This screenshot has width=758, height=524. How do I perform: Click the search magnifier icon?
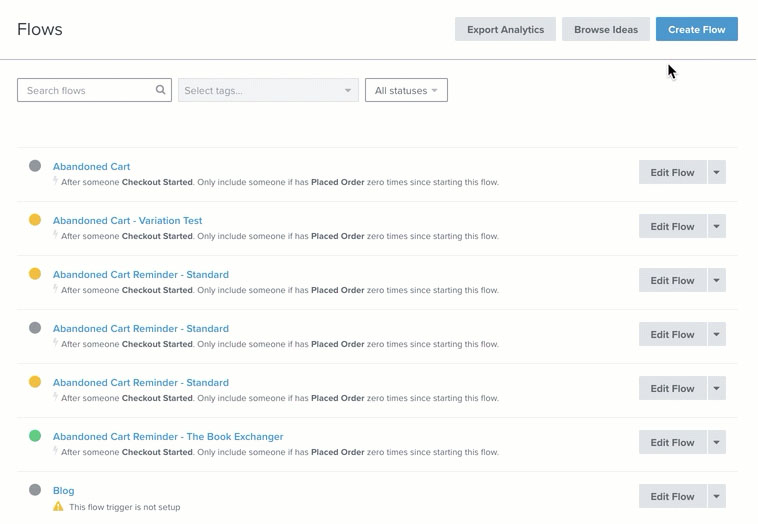click(160, 90)
